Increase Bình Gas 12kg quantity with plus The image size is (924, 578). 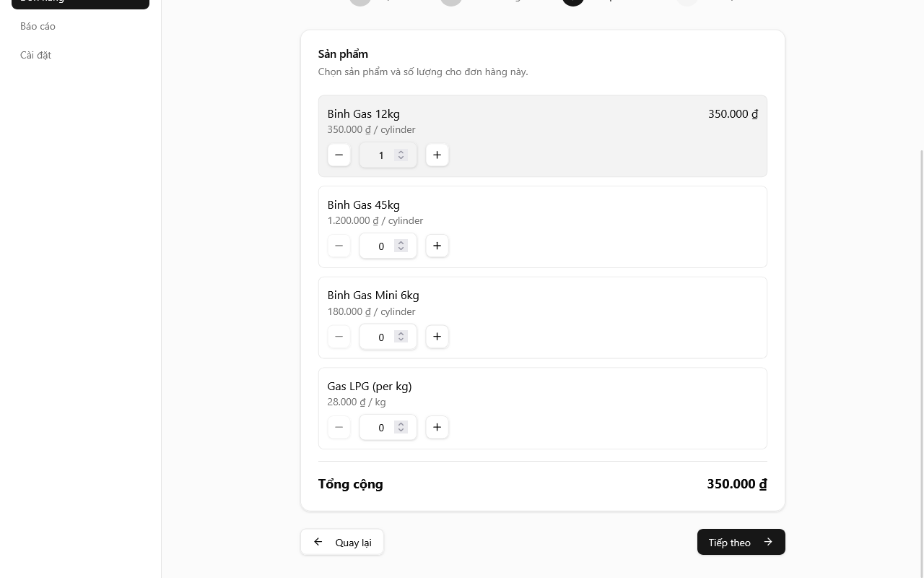(x=437, y=155)
